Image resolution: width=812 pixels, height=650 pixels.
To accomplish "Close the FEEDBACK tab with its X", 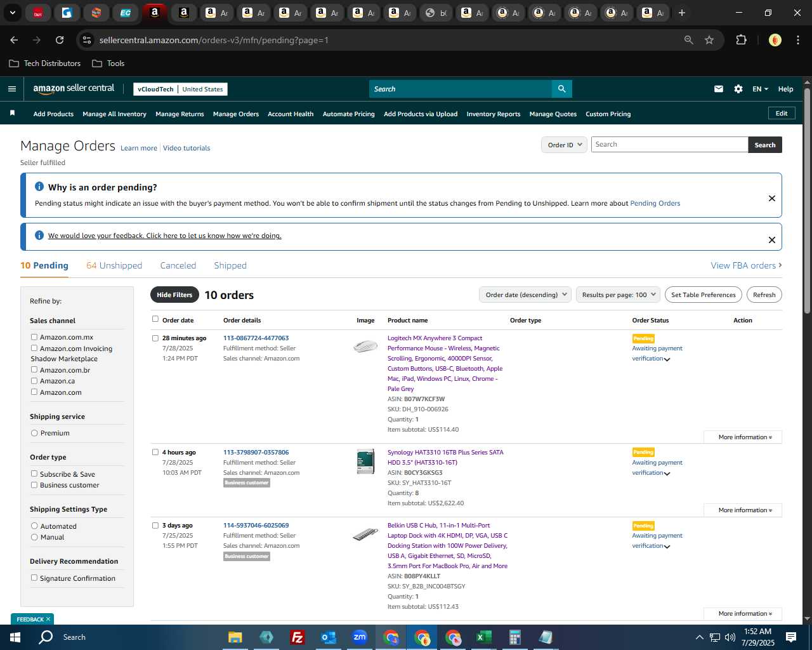I will point(48,619).
